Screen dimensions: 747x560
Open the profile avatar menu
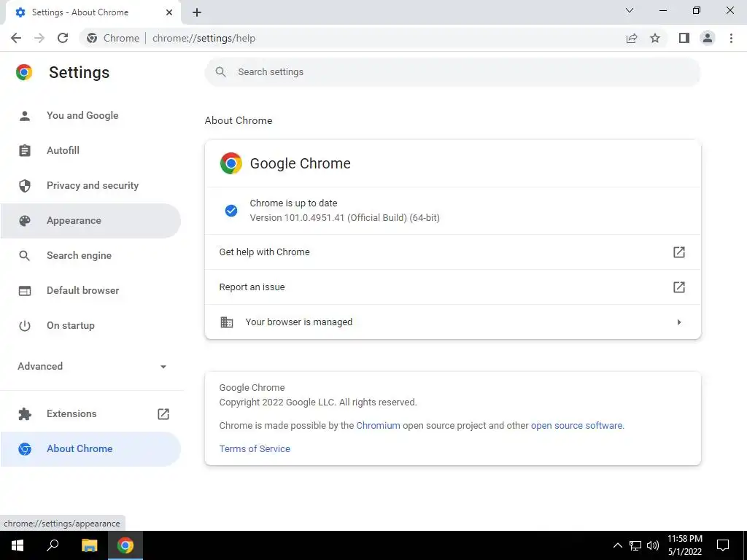coord(708,38)
